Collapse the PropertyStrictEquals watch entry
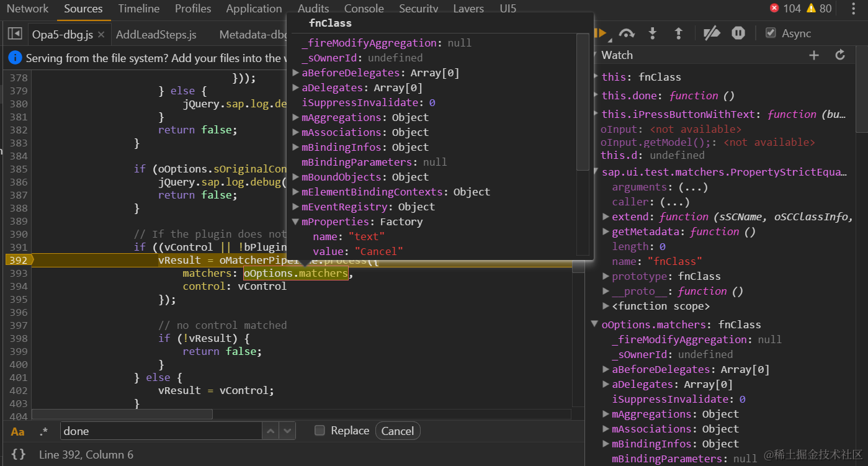Image resolution: width=868 pixels, height=466 pixels. click(x=595, y=172)
